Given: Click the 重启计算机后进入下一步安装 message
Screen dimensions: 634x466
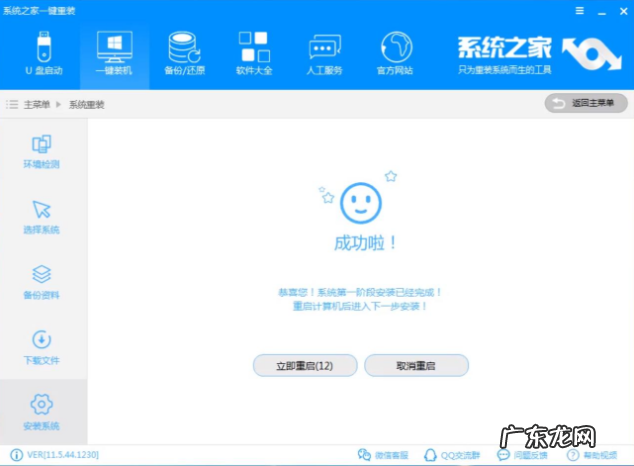Looking at the screenshot, I should click(x=360, y=306).
